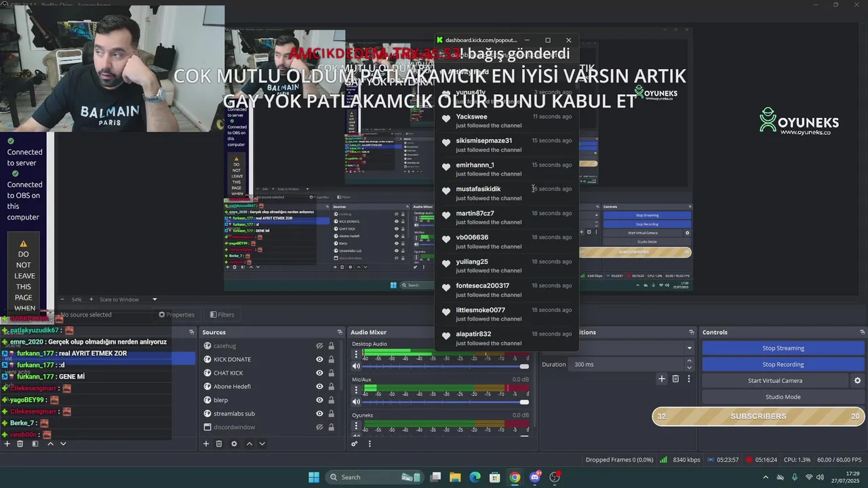
Task: Hide the CHAT KICK source
Action: click(x=319, y=373)
